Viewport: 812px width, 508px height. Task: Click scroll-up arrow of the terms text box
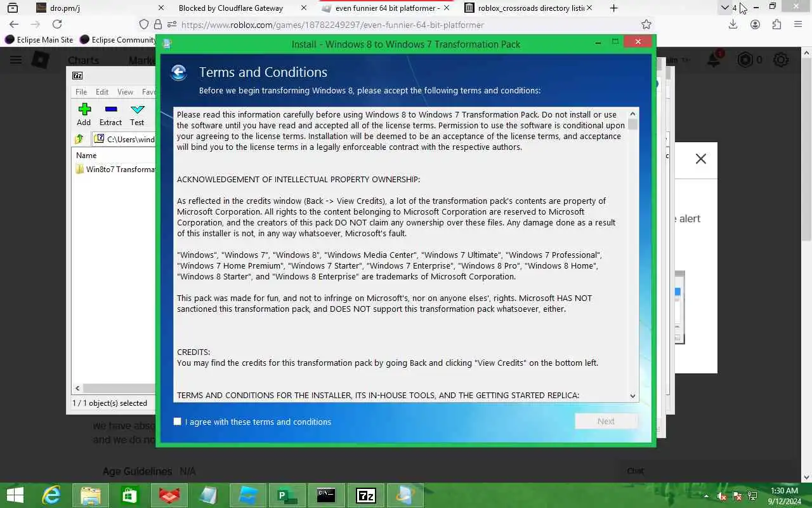[x=632, y=114]
